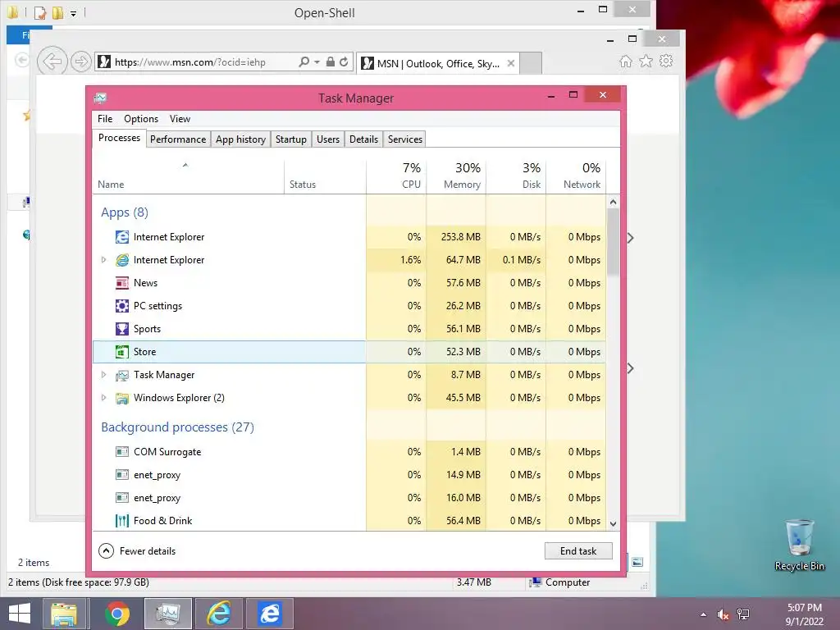840x630 pixels.
Task: Click the COM Surrogate process icon
Action: [x=122, y=452]
